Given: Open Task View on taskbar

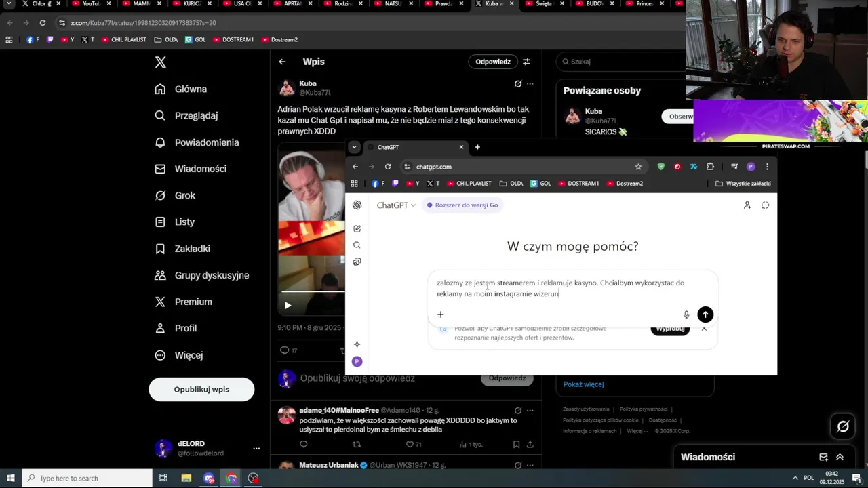Looking at the screenshot, I should pyautogui.click(x=163, y=479).
